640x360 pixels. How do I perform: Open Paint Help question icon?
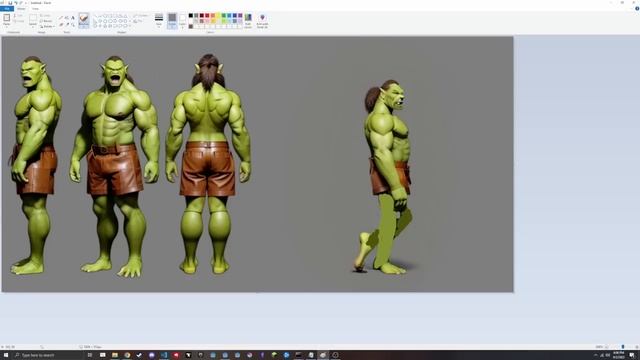click(637, 9)
